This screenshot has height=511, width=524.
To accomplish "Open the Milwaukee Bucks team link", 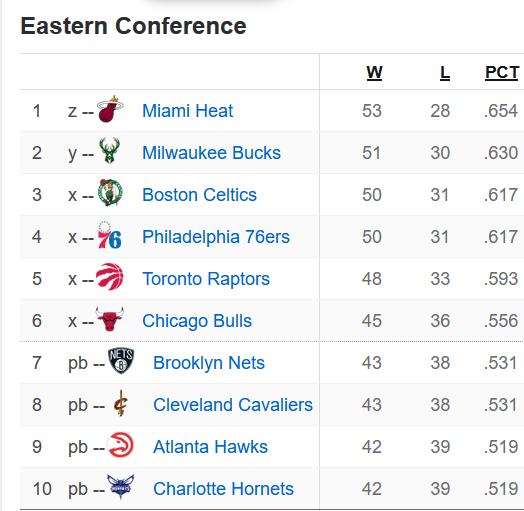I will pos(211,153).
